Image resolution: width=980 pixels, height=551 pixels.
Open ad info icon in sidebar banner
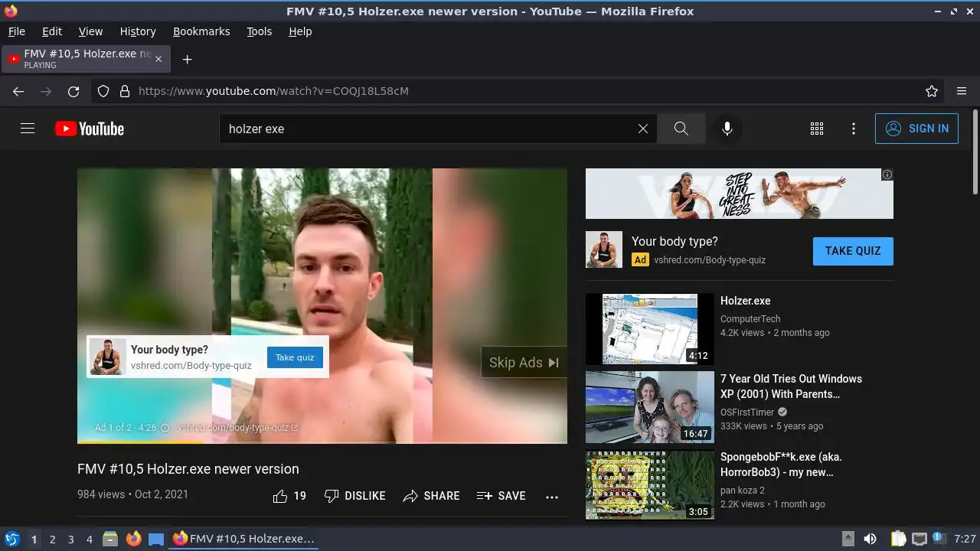887,174
